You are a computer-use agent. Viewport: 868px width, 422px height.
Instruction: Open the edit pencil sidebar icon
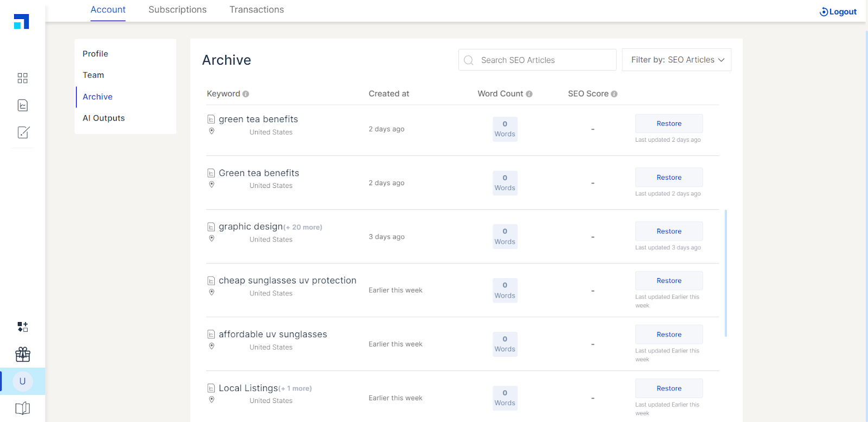click(23, 132)
